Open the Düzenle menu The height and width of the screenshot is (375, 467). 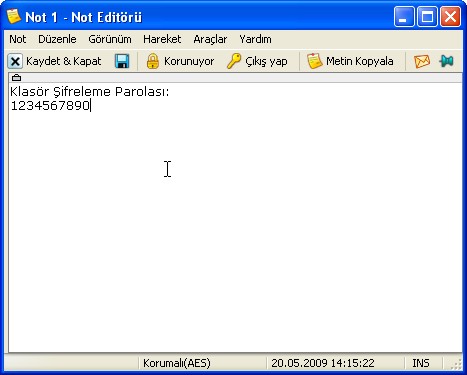click(x=57, y=39)
